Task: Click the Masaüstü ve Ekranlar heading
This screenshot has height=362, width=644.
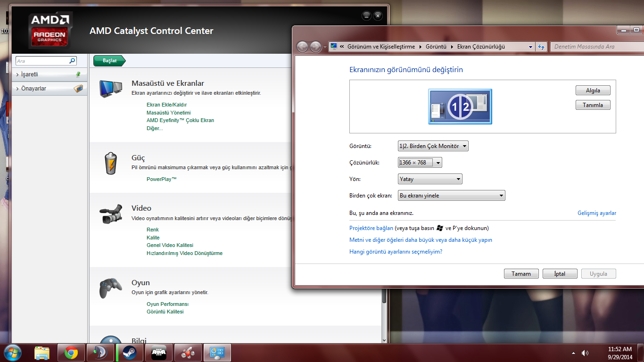Action: coord(168,83)
